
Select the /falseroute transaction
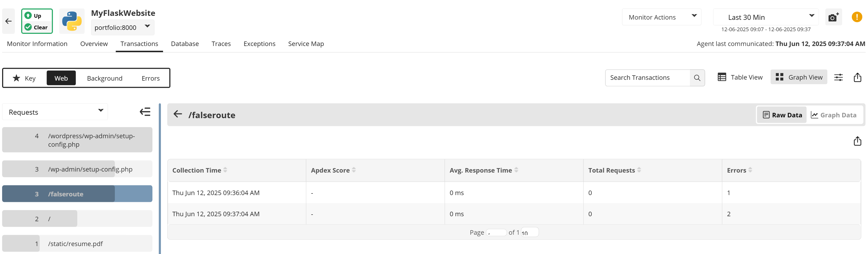(77, 194)
